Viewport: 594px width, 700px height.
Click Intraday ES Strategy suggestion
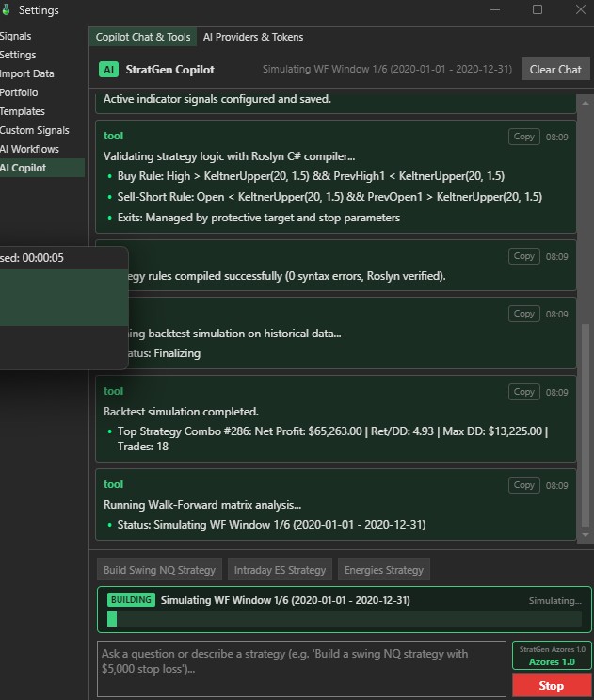tap(280, 570)
